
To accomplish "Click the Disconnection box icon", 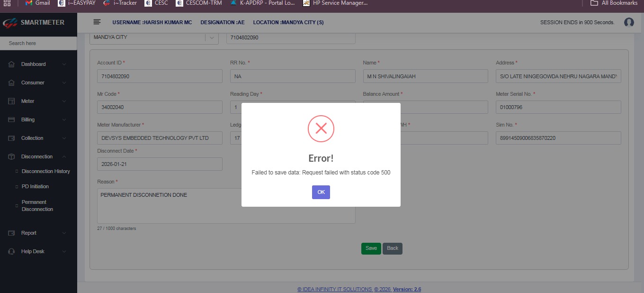I will click(x=11, y=156).
